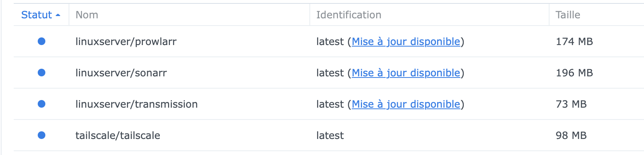The width and height of the screenshot is (644, 155).
Task: Select the linuxserver/prowlarr image name
Action: click(x=126, y=42)
